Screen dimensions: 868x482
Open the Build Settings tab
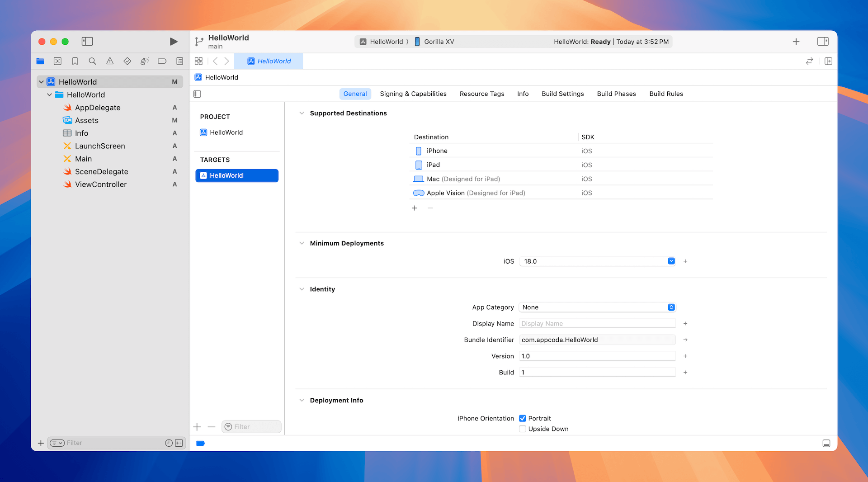563,94
